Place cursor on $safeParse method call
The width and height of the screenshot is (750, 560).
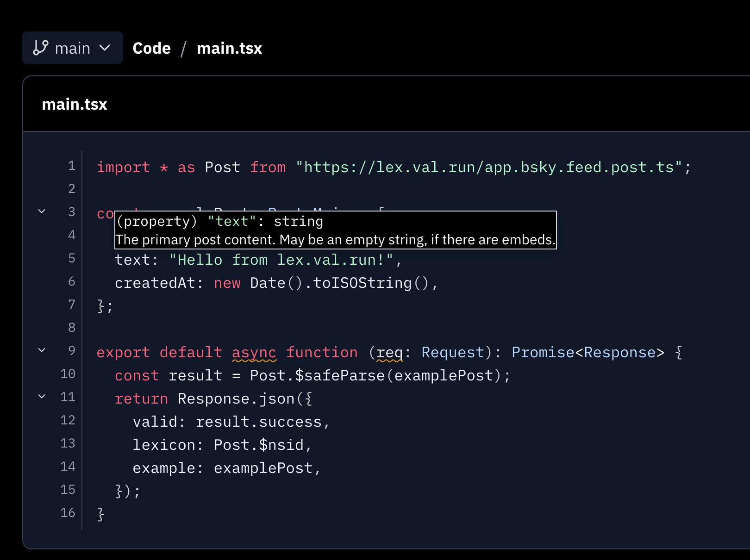click(340, 376)
